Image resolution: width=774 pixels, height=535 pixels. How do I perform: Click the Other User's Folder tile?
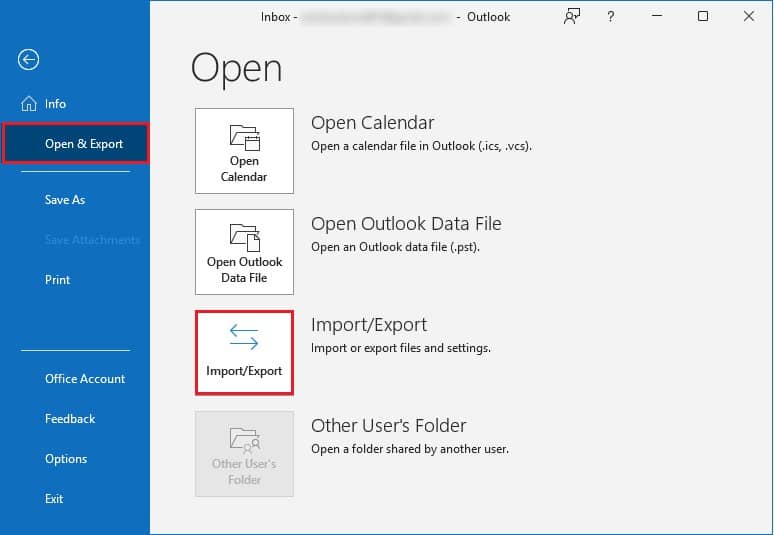pyautogui.click(x=244, y=454)
